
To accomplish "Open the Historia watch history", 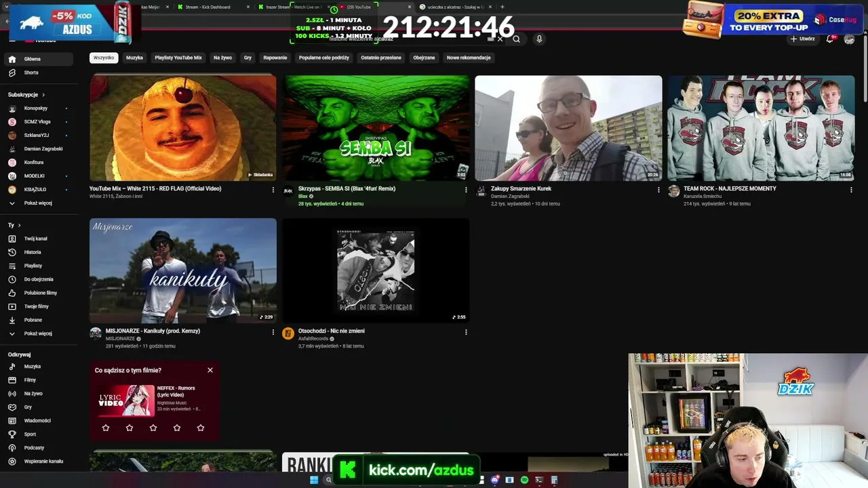I will (39, 252).
